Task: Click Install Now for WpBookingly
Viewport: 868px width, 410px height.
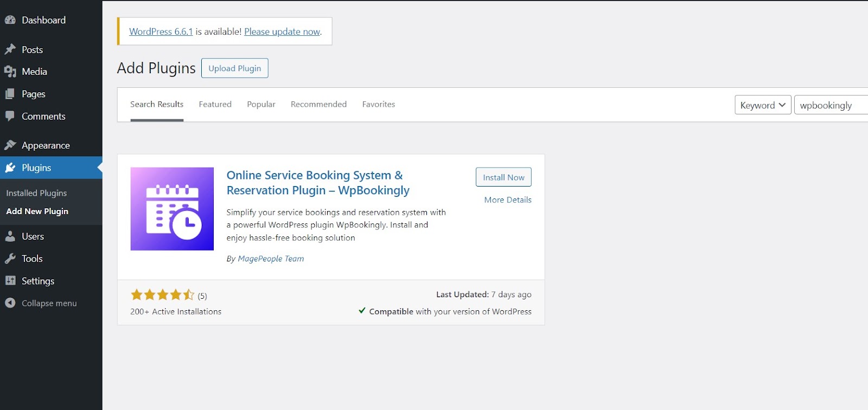Action: tap(503, 177)
